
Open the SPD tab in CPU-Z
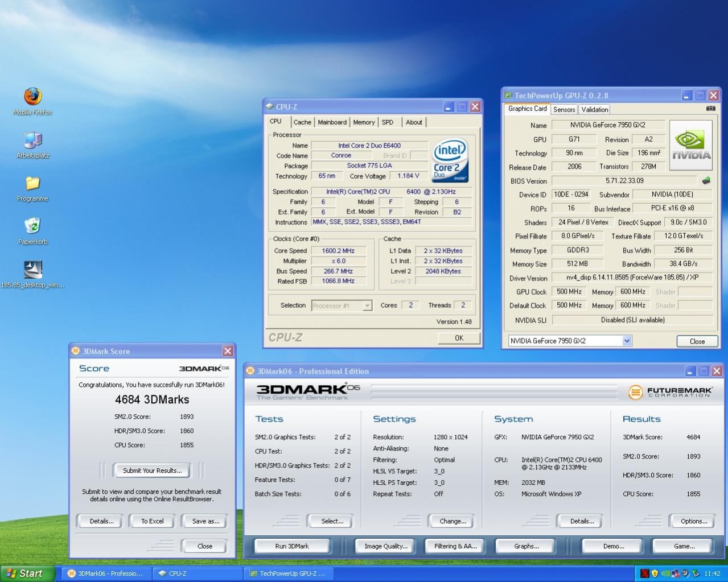coord(388,122)
